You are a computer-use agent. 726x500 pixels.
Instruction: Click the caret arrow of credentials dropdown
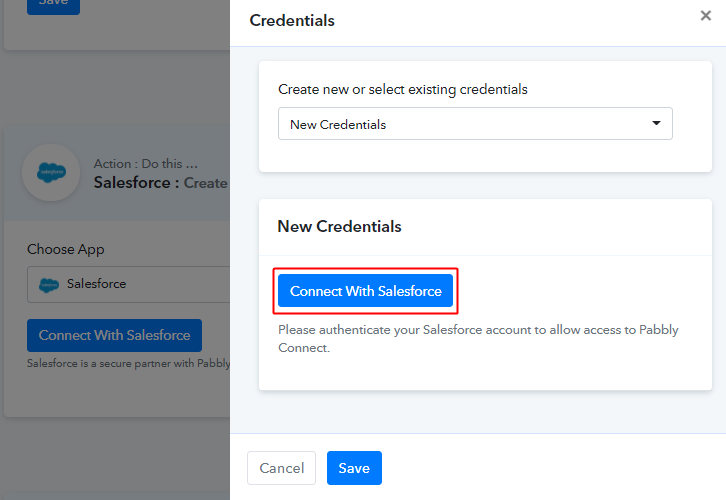(x=656, y=123)
